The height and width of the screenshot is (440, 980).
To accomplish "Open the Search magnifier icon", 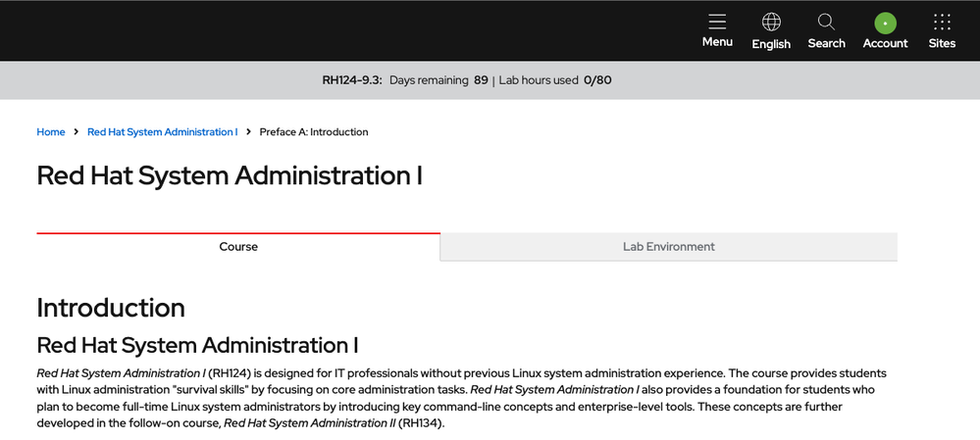I will point(826,22).
